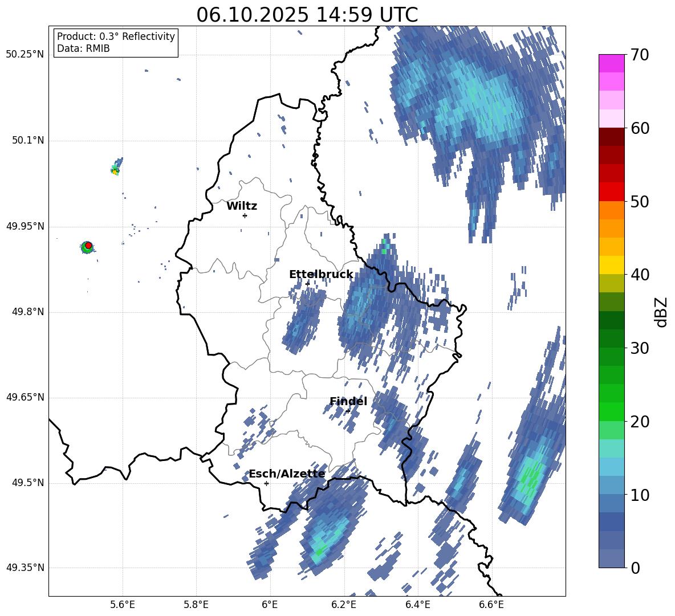Click the colorbar value 20
This screenshot has width=675, height=616.
click(x=640, y=422)
